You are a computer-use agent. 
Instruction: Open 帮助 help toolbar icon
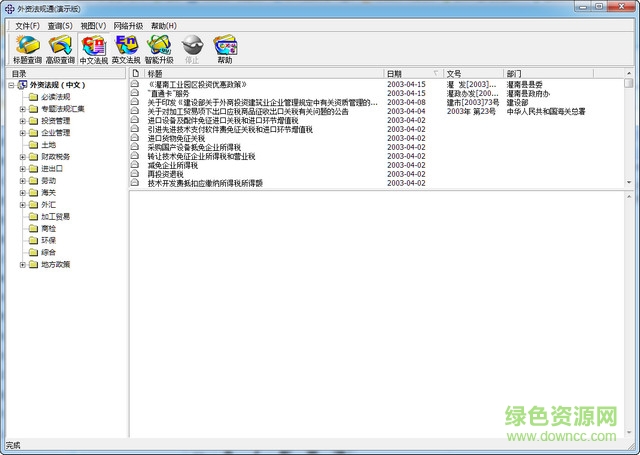coord(225,49)
